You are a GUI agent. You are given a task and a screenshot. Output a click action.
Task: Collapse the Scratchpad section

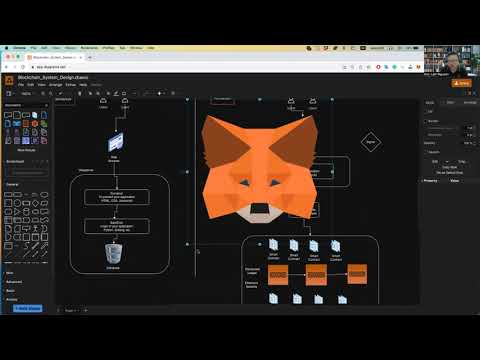[x=15, y=161]
